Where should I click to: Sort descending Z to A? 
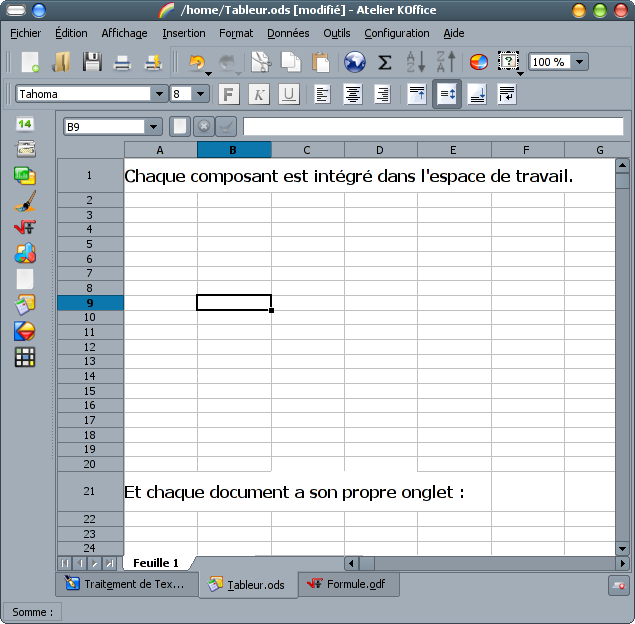(446, 62)
